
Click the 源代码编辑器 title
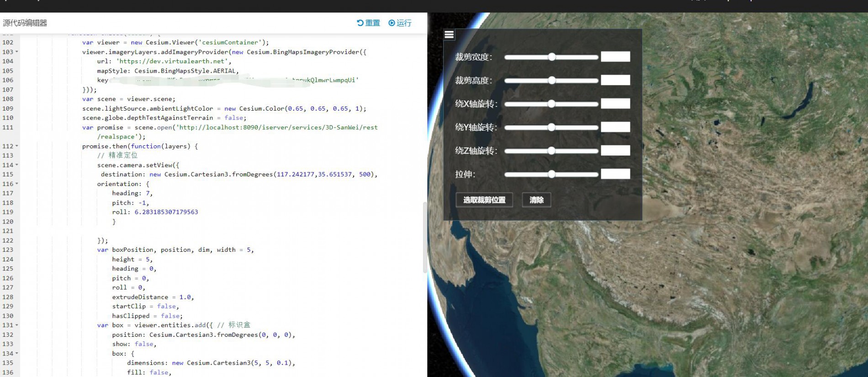[x=25, y=23]
